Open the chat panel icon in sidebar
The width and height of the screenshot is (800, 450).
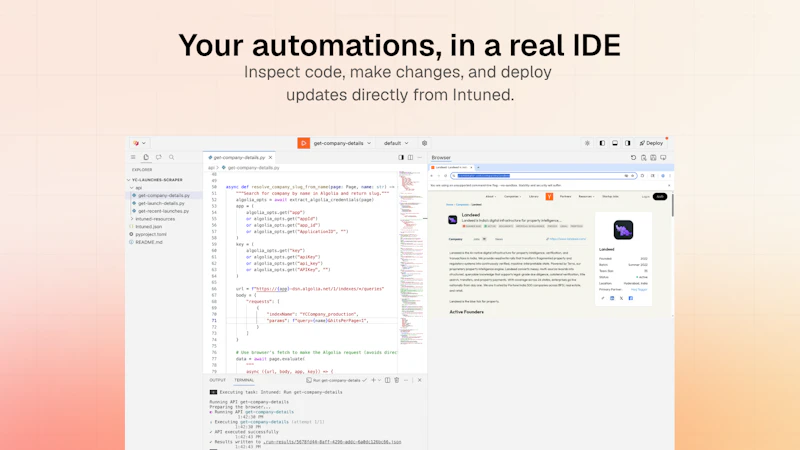159,157
